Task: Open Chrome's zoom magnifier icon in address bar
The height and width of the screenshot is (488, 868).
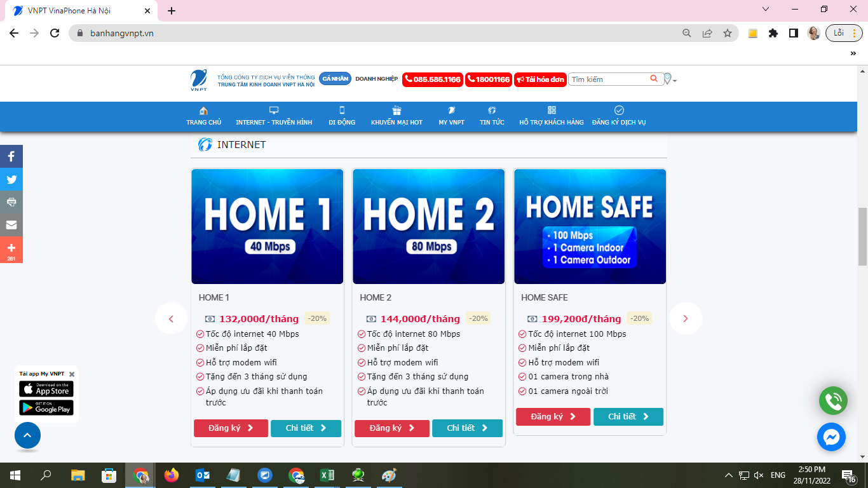Action: coord(687,33)
